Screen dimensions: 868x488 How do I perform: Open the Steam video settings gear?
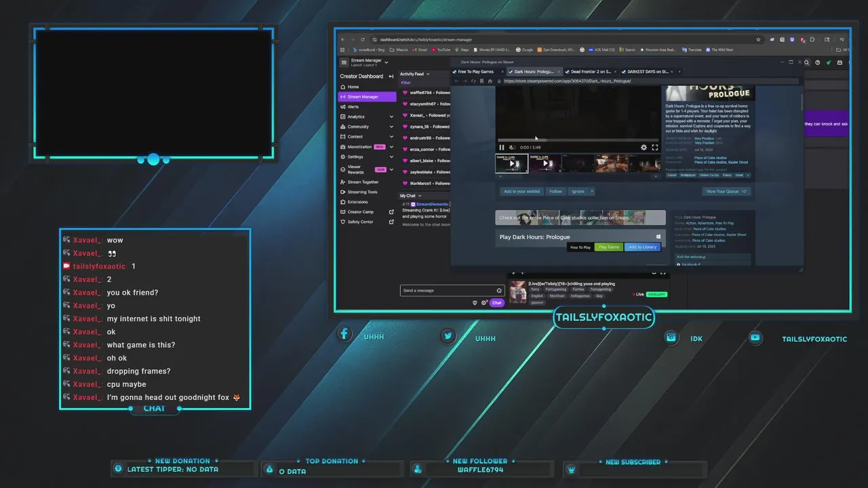point(644,147)
